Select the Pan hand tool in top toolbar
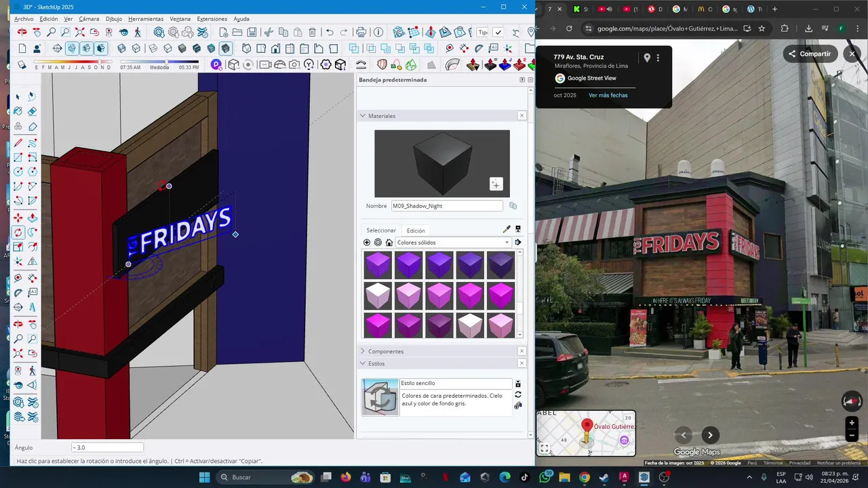This screenshot has width=868, height=488. (x=37, y=32)
